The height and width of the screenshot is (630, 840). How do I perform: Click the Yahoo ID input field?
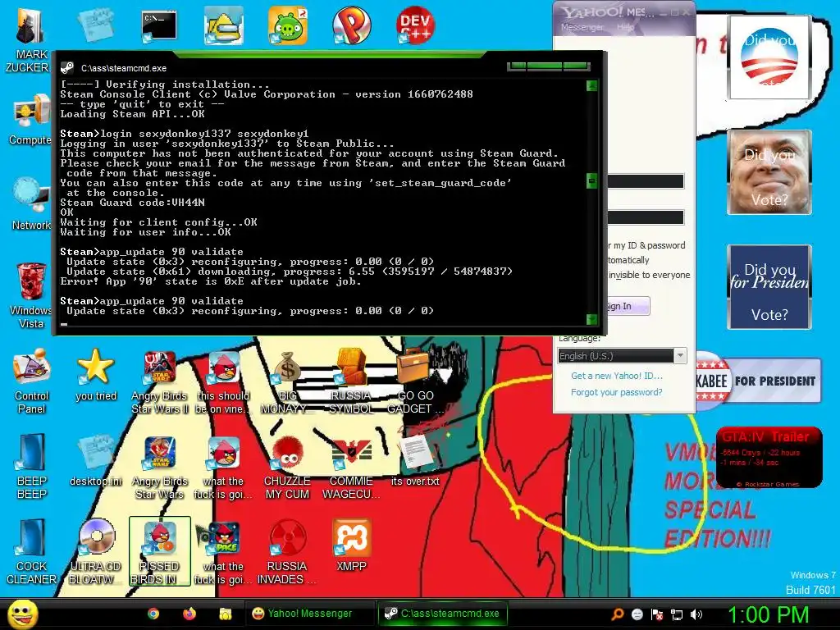pyautogui.click(x=646, y=181)
